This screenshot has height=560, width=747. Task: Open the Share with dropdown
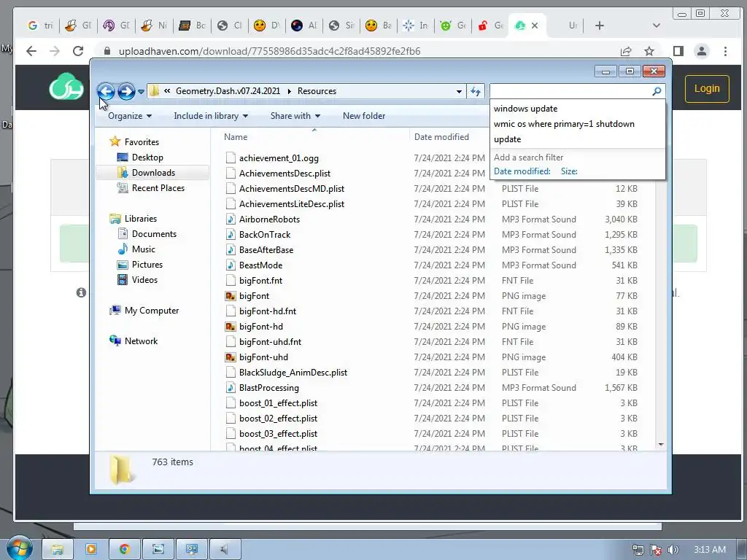tap(295, 116)
